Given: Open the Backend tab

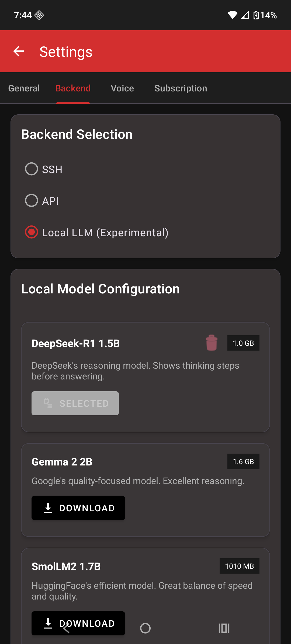Looking at the screenshot, I should click(73, 88).
